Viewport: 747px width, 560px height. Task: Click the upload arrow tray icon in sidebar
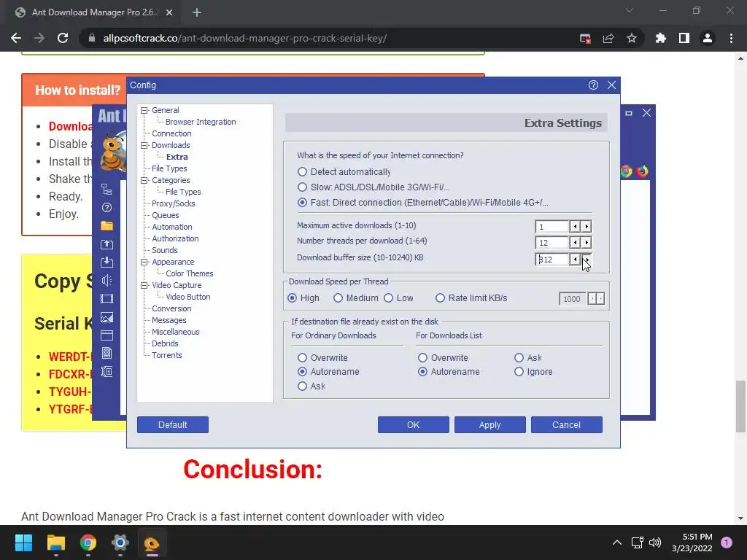(x=107, y=244)
